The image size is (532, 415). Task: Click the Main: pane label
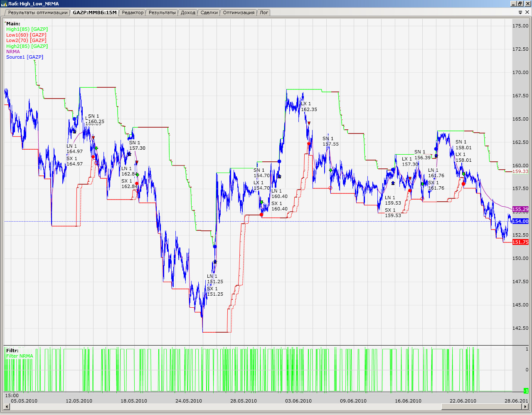(13, 24)
